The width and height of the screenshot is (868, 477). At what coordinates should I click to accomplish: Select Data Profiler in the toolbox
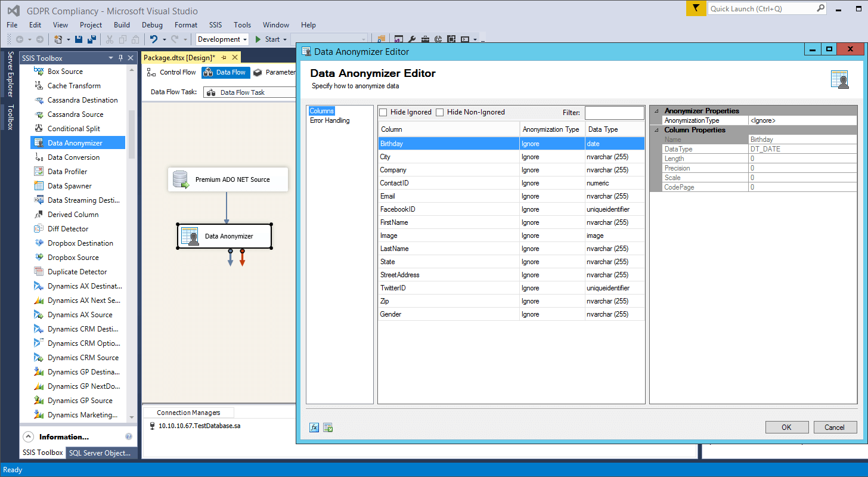point(78,172)
